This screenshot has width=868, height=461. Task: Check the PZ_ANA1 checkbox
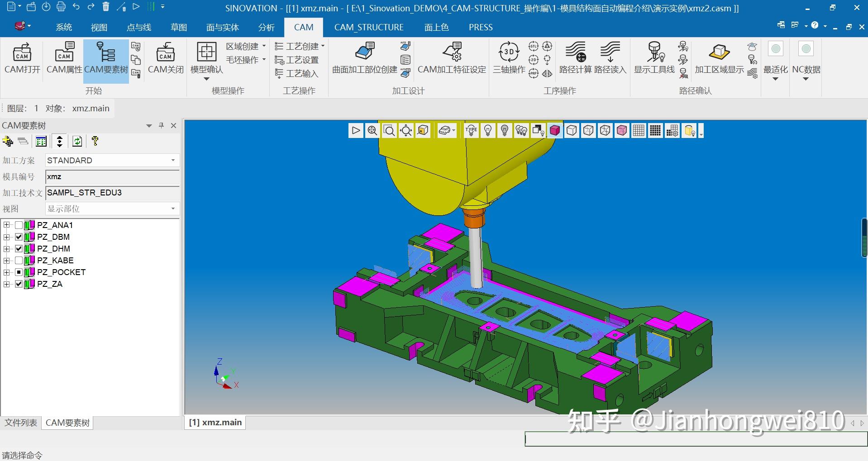[x=19, y=225]
